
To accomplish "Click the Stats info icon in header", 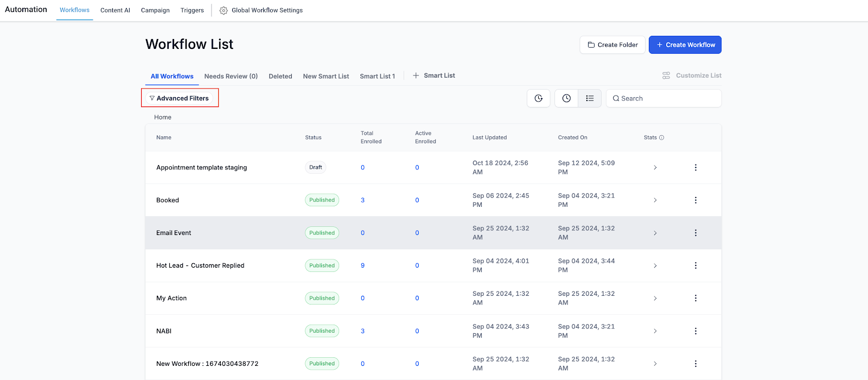I will (661, 138).
